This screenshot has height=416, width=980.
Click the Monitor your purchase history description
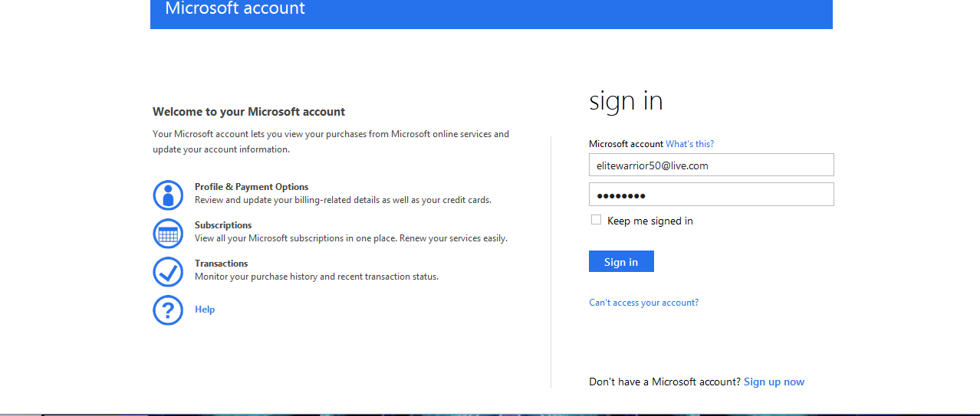317,277
